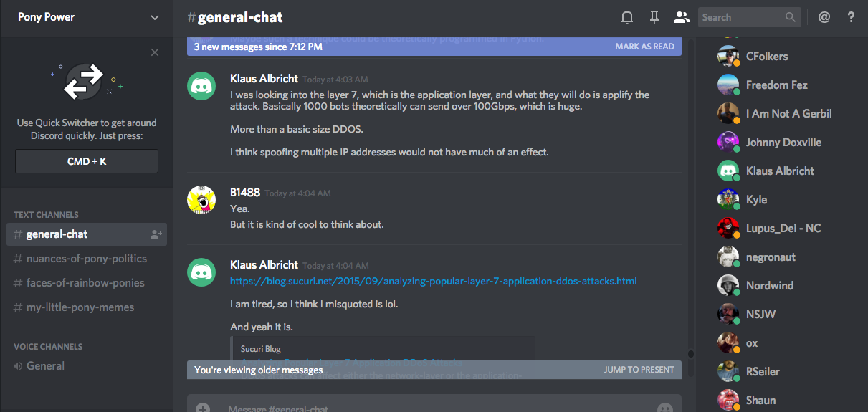
Task: Open the faces-of-rainbow-ponies channel
Action: [x=85, y=283]
